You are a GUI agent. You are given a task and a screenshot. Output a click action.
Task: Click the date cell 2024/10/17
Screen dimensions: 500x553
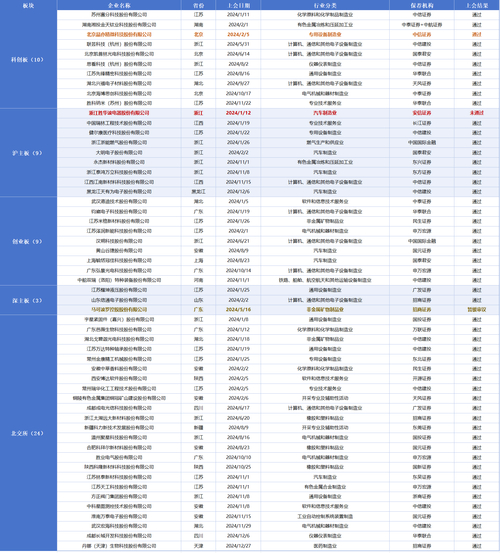pyautogui.click(x=238, y=93)
